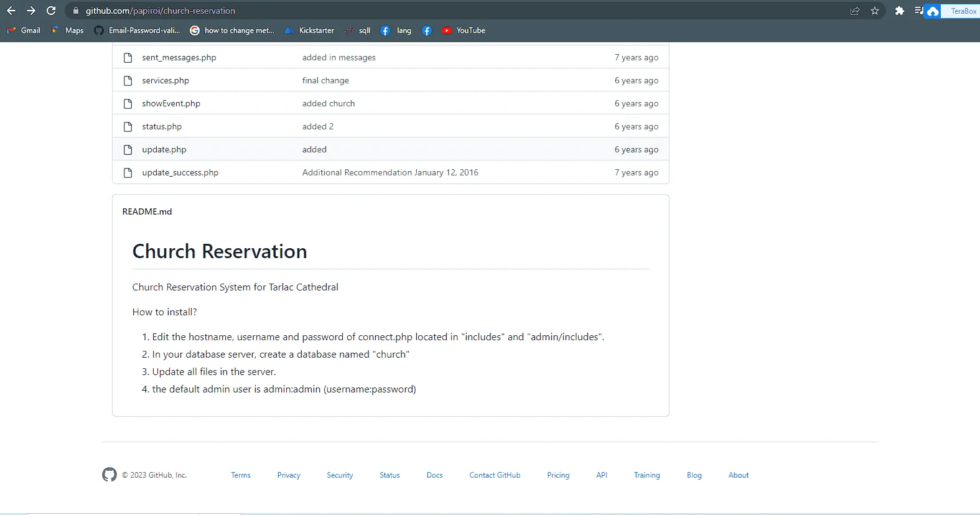Click the 'How to install?' text
Screen dimensions: 980x515
coord(164,312)
